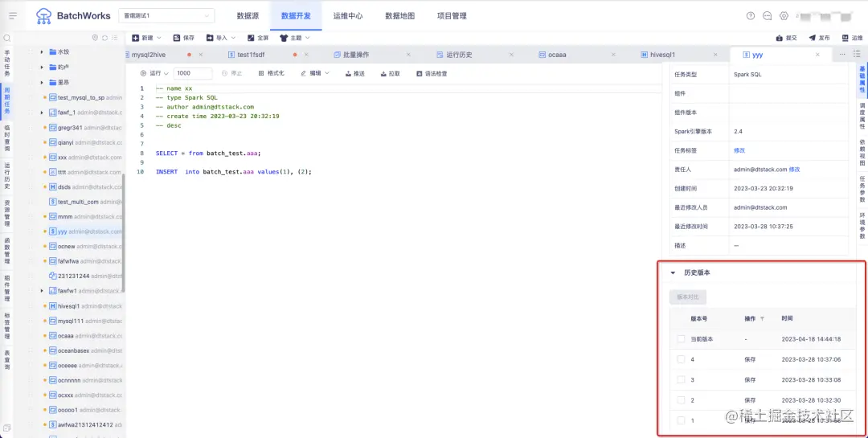Click 修改 link next to 任务标签
The width and height of the screenshot is (868, 438).
(x=739, y=150)
